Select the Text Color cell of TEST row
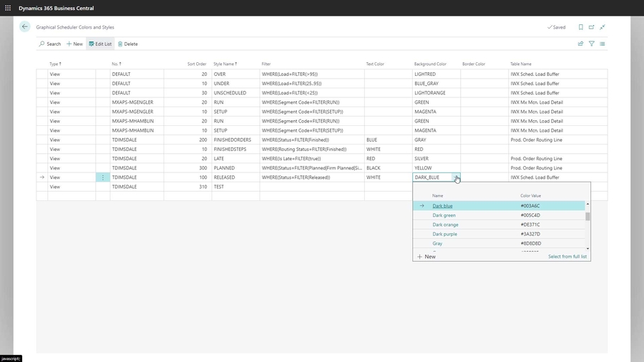 (x=388, y=187)
